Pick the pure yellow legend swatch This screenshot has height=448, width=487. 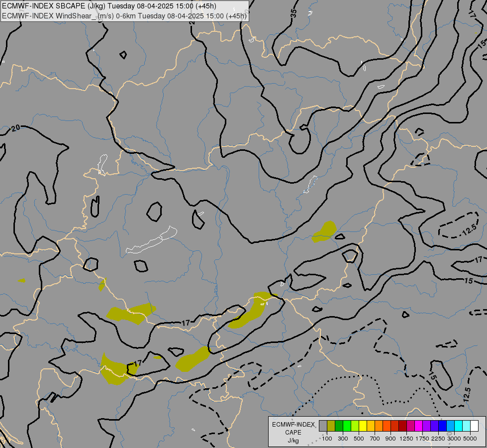363,426
